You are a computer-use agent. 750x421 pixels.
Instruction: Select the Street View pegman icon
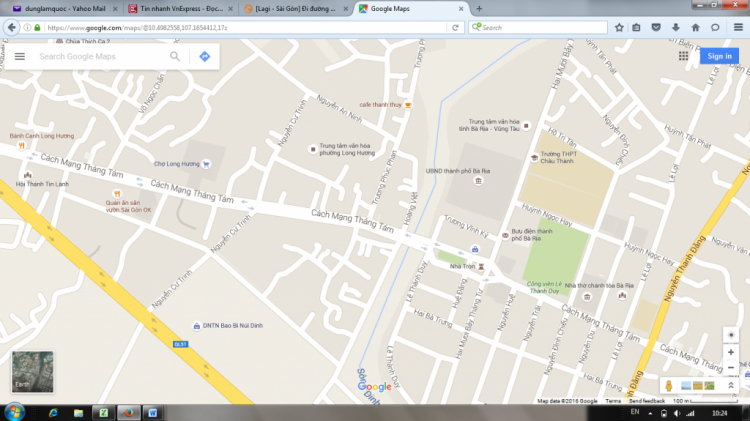click(x=669, y=386)
